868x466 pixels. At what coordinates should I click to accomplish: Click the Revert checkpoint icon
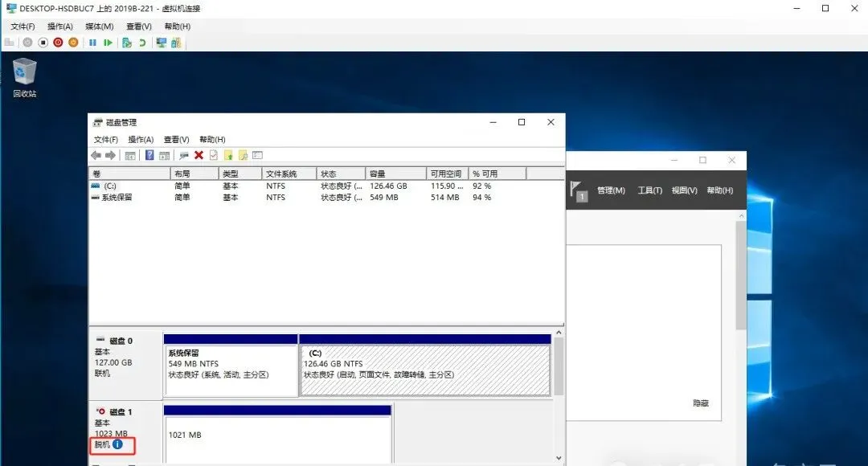tap(142, 42)
